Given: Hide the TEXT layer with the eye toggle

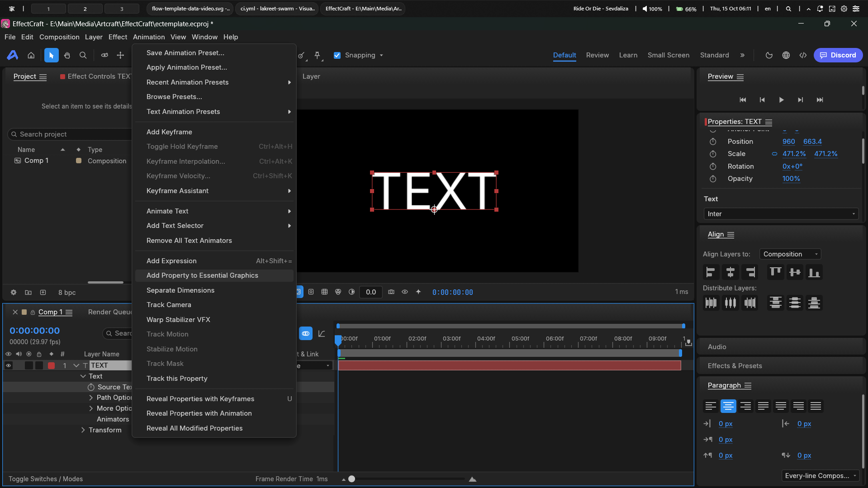Looking at the screenshot, I should [x=8, y=365].
